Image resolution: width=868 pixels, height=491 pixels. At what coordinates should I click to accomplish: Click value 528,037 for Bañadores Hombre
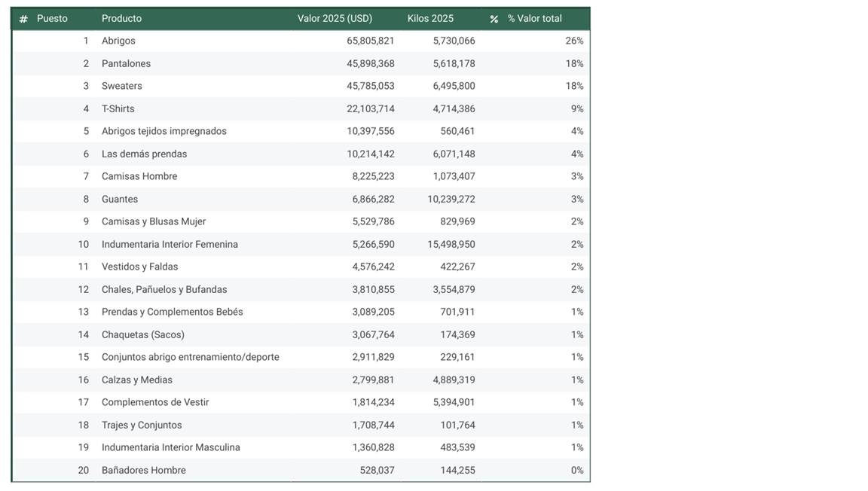(377, 470)
